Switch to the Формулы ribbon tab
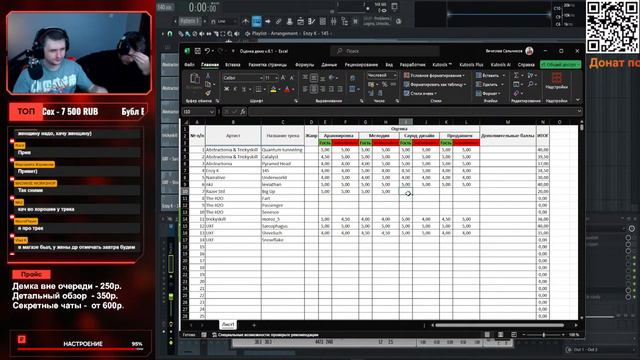This screenshot has height=360, width=640. (304, 64)
